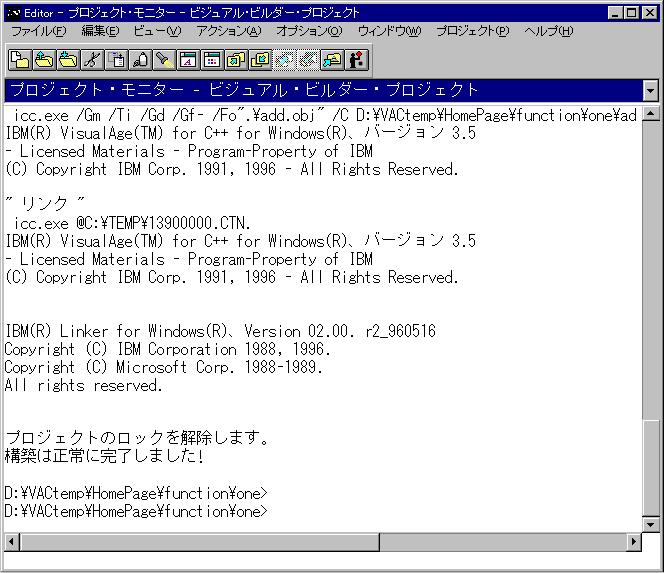Screen dimensions: 664x573
Task: Click the last D:¥VACtemp¥HomePage¥function¥one> prompt
Action: point(136,511)
